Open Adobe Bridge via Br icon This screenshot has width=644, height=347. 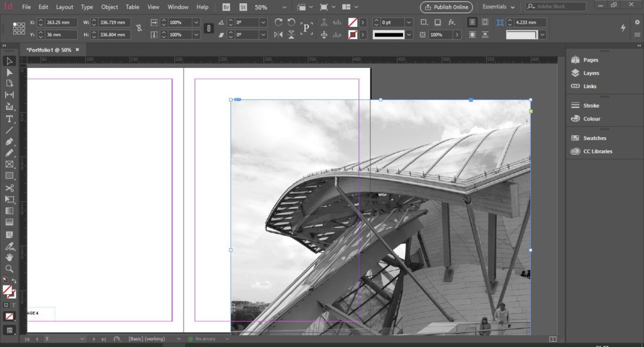pos(226,7)
